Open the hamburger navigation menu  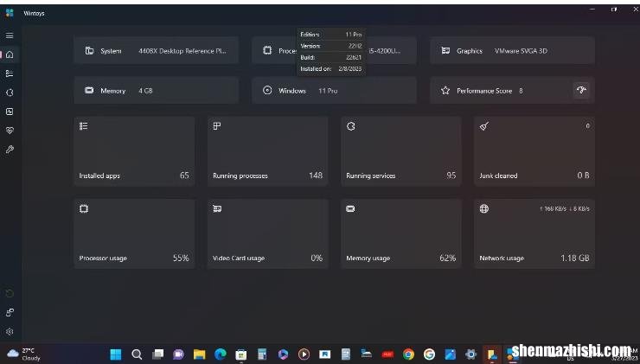(x=10, y=35)
